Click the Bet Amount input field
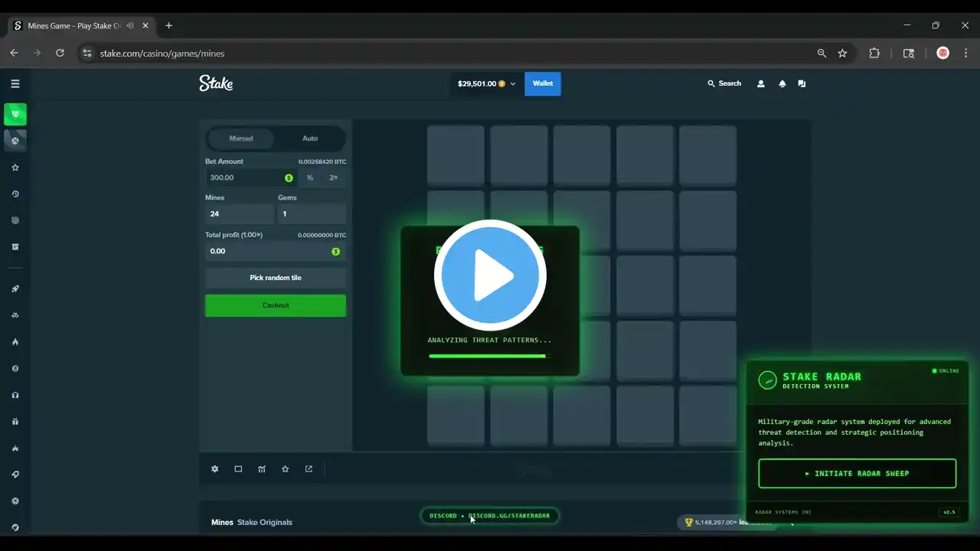The height and width of the screenshot is (551, 980). pyautogui.click(x=252, y=178)
